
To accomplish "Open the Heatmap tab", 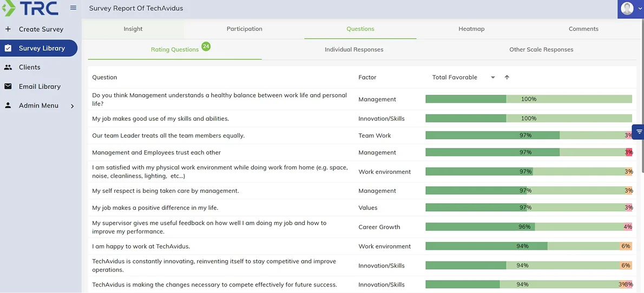I will [x=471, y=29].
